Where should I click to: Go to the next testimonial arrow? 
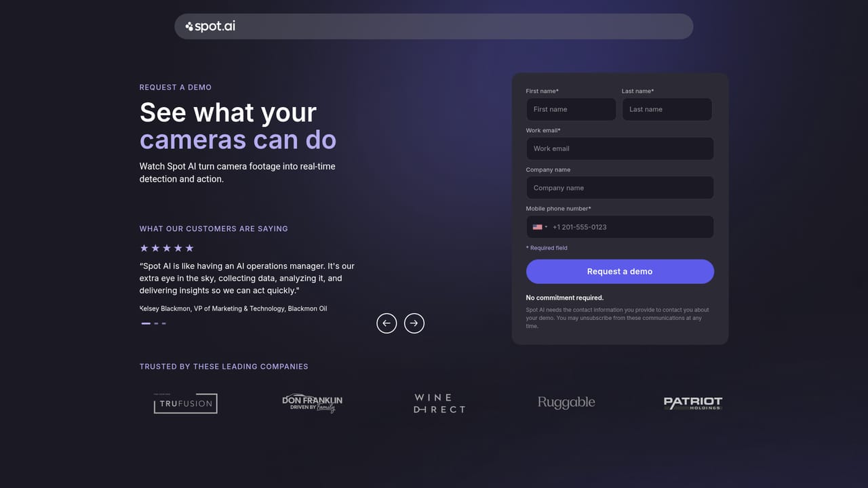414,323
